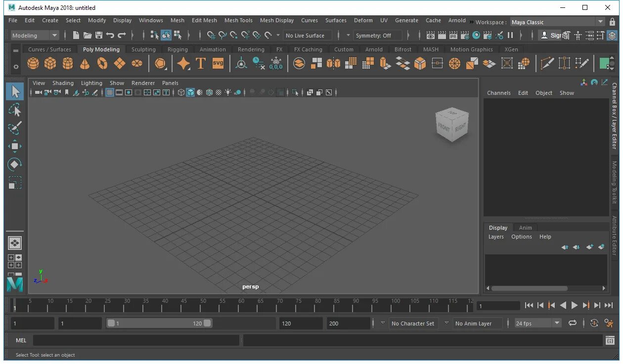
Task: Toggle playback loop mode
Action: coord(573,323)
